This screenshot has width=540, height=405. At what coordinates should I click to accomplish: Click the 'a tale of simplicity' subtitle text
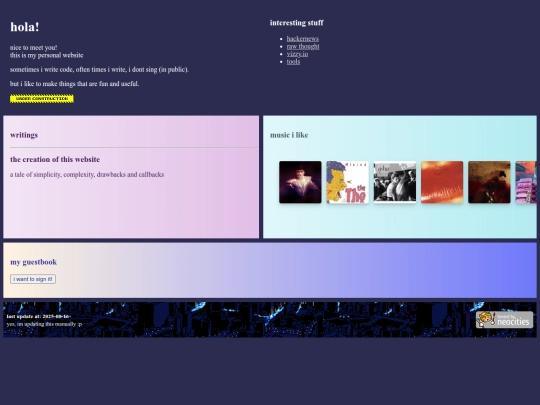click(87, 175)
